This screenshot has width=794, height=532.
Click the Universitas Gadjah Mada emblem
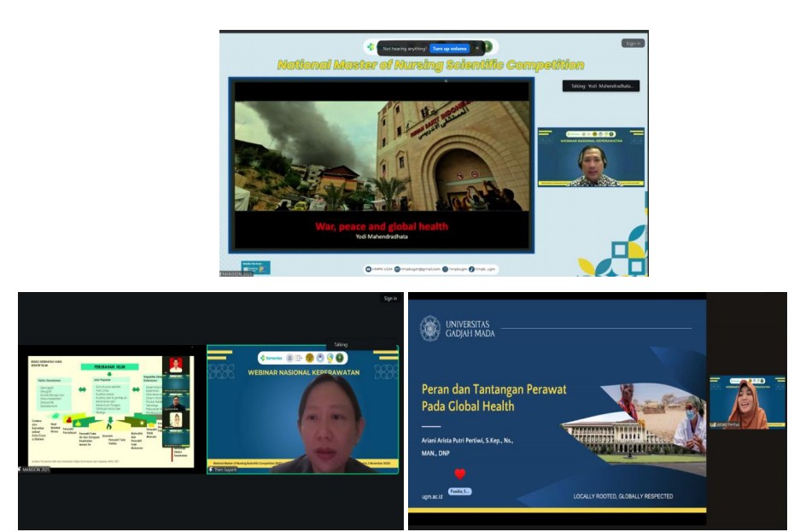point(430,328)
